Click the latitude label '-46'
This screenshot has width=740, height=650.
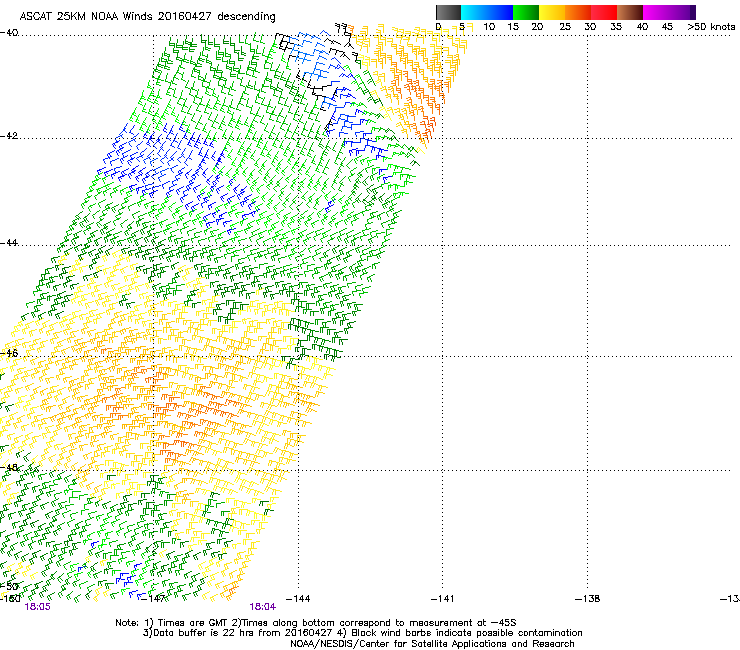tap(9, 354)
